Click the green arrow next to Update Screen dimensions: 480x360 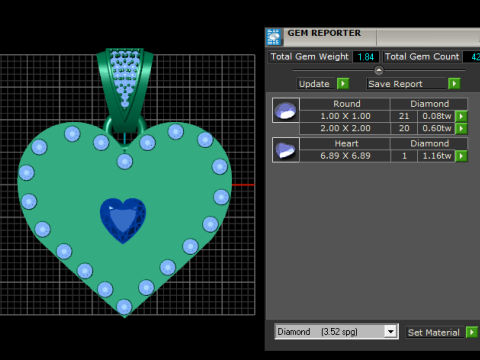(343, 84)
